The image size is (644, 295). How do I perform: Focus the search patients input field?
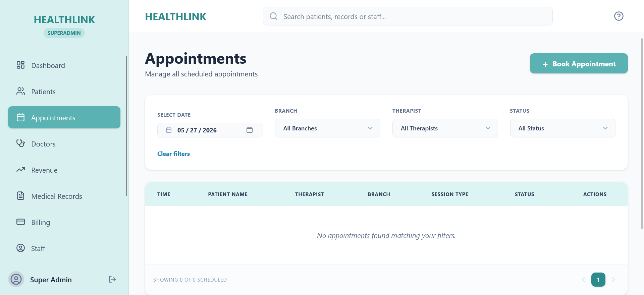click(x=408, y=16)
